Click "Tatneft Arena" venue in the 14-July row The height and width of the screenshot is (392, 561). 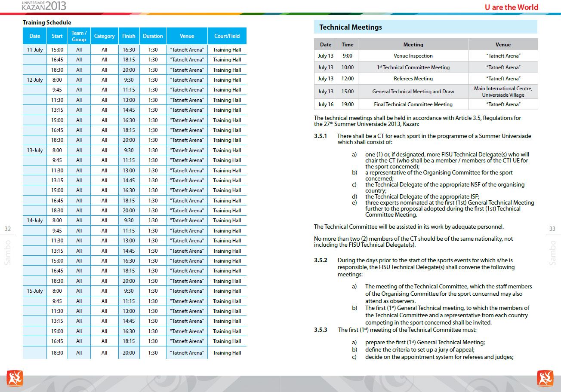coord(187,220)
